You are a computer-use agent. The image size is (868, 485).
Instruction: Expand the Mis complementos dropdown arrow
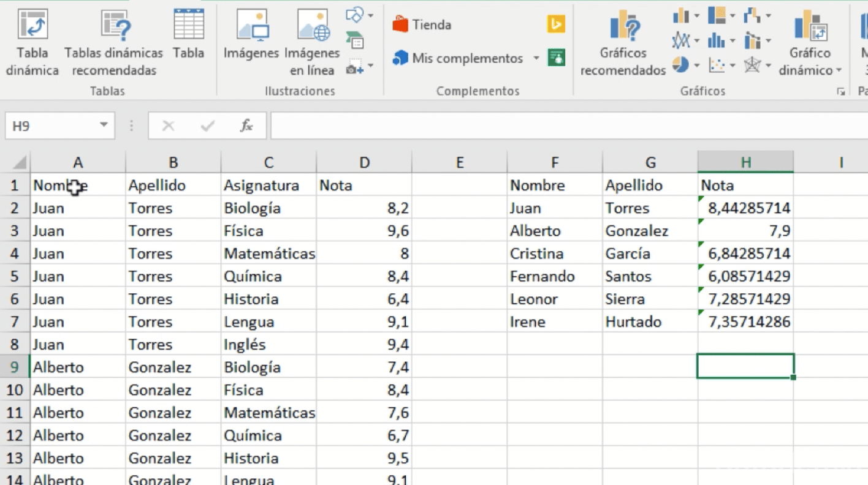(x=536, y=58)
